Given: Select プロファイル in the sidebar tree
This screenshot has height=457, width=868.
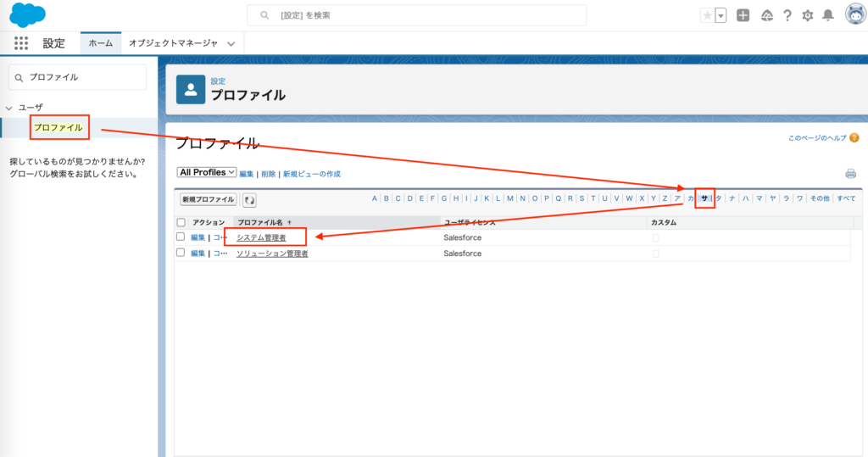Looking at the screenshot, I should 58,127.
